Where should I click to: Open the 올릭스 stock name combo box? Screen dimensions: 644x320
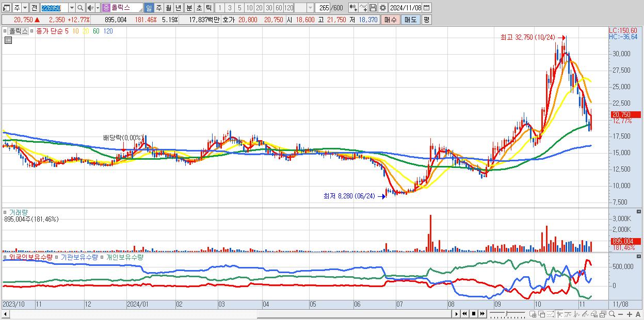123,8
